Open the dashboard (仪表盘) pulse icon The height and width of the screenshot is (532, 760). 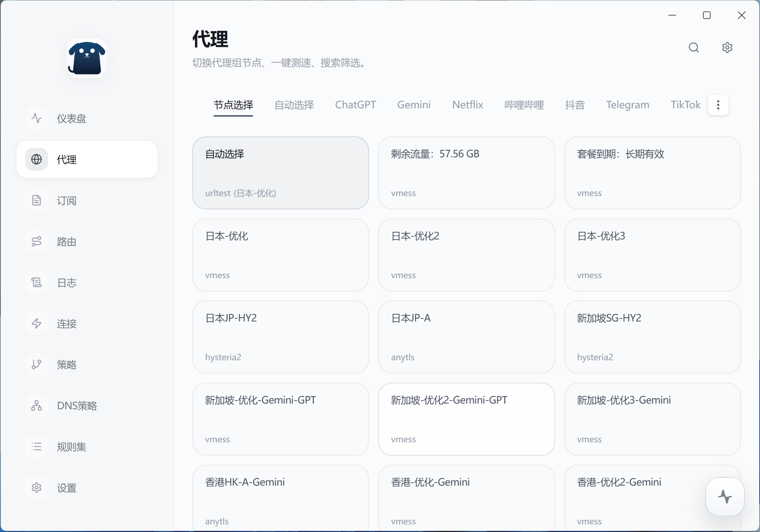click(36, 118)
